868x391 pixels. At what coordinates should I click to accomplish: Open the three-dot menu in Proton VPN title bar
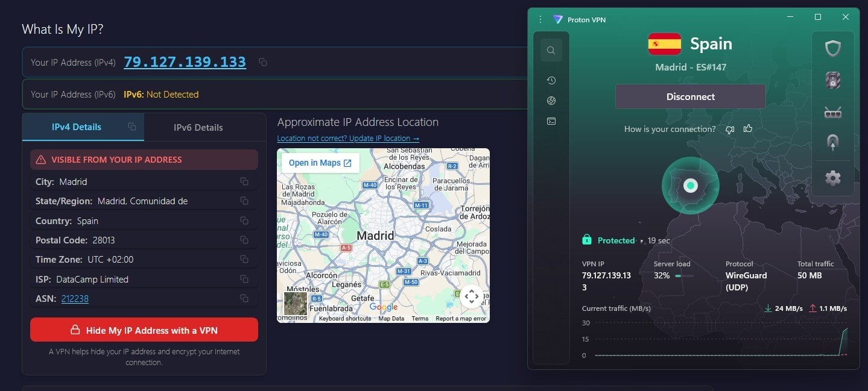[540, 19]
